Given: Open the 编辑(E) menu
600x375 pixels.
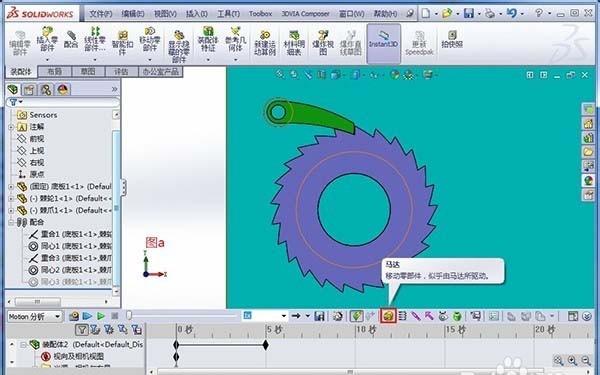Looking at the screenshot, I should (x=133, y=14).
